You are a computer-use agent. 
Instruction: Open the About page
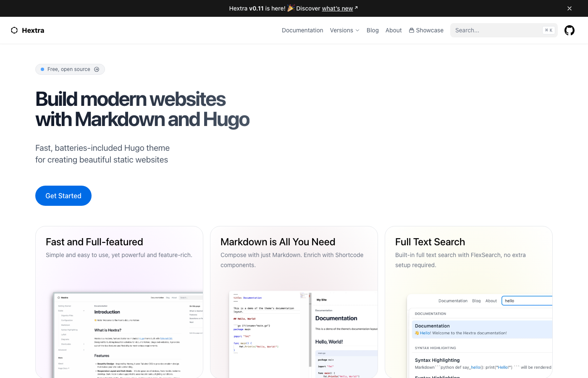(x=394, y=30)
